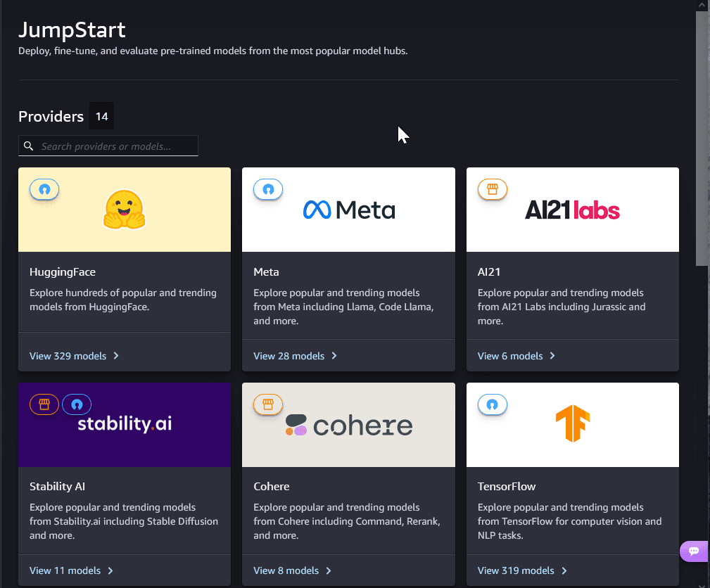Click Stability AI card marketplace badge icon
Viewport: 710px width, 588px height.
pyautogui.click(x=44, y=404)
